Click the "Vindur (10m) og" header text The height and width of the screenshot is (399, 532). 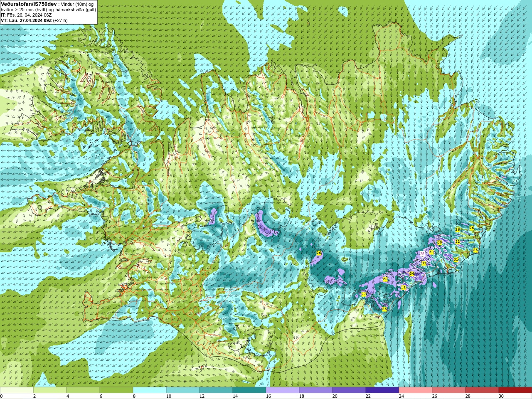pyautogui.click(x=77, y=4)
